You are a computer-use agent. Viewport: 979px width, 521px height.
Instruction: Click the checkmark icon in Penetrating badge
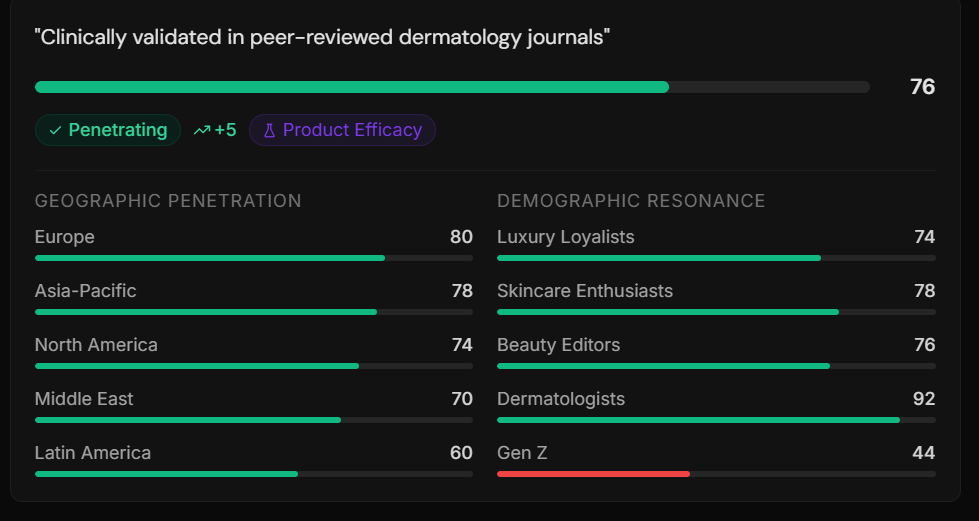55,131
